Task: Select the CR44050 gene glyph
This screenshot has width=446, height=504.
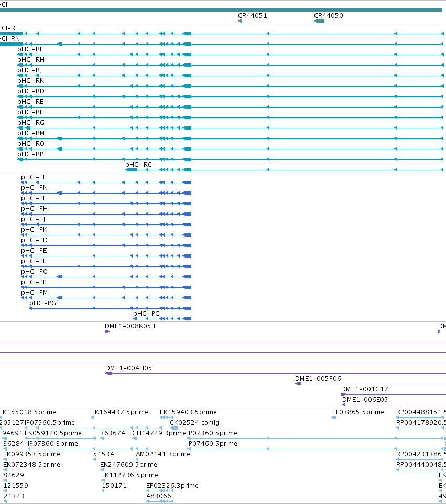Action: 319,21
